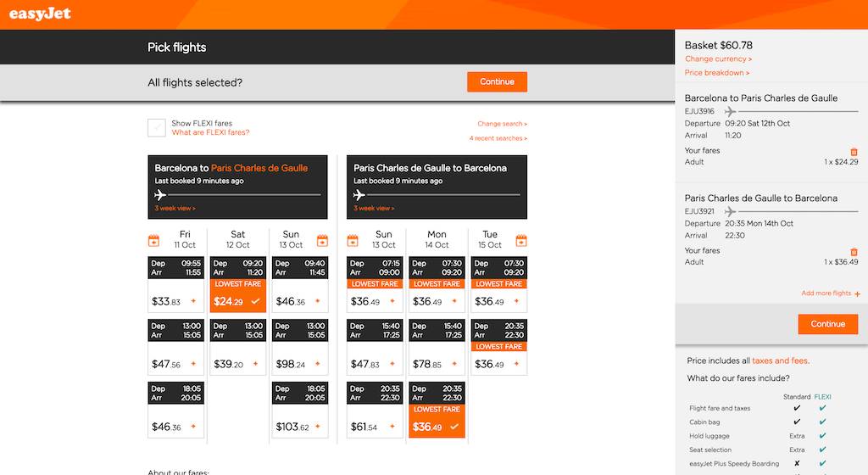
Task: Click the FLEXI column header in fares table
Action: click(822, 397)
